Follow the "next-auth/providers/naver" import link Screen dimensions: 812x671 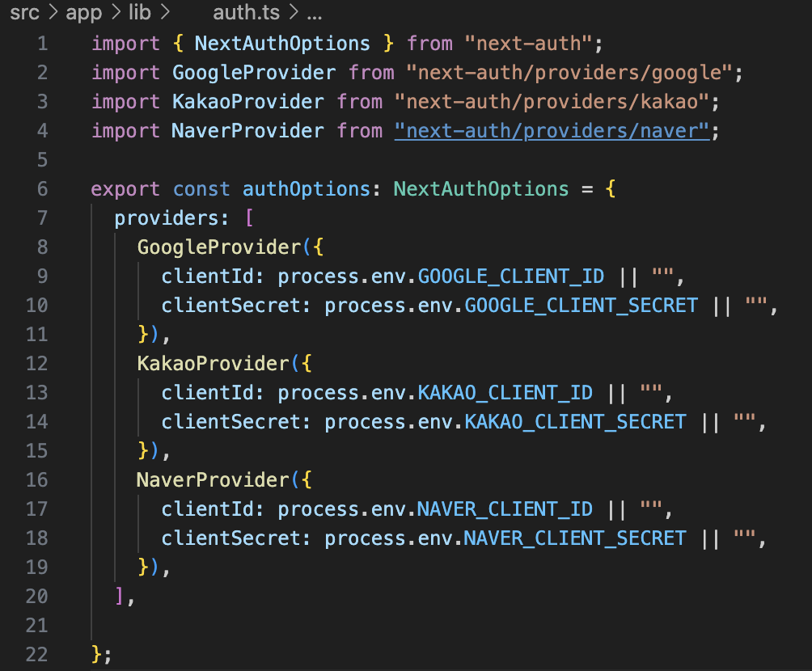click(552, 131)
